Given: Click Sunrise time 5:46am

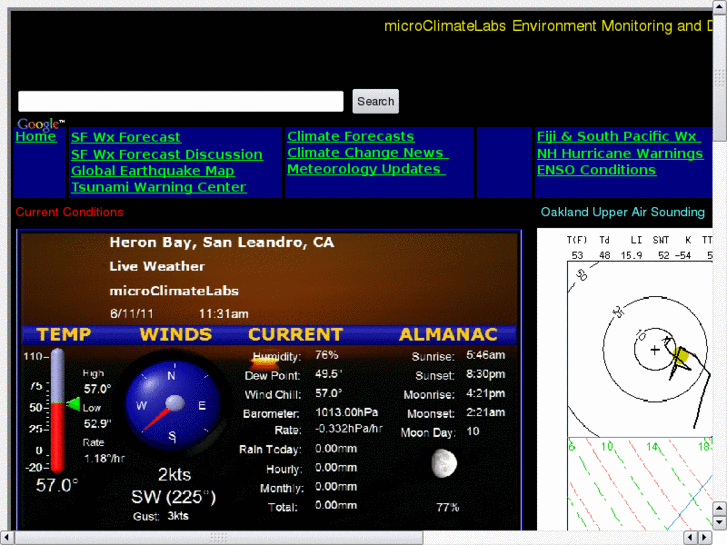Looking at the screenshot, I should (x=485, y=355).
